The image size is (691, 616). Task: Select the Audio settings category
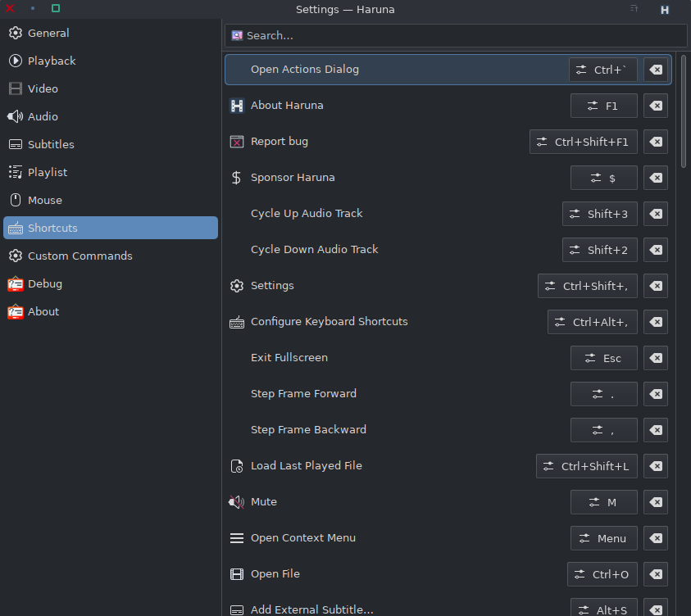[x=43, y=117]
